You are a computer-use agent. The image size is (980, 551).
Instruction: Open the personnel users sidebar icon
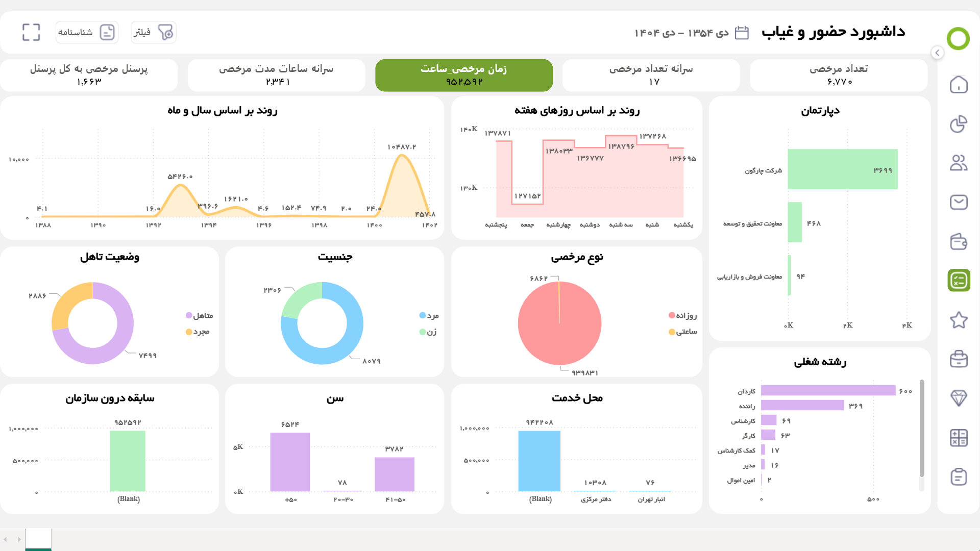[x=958, y=163]
